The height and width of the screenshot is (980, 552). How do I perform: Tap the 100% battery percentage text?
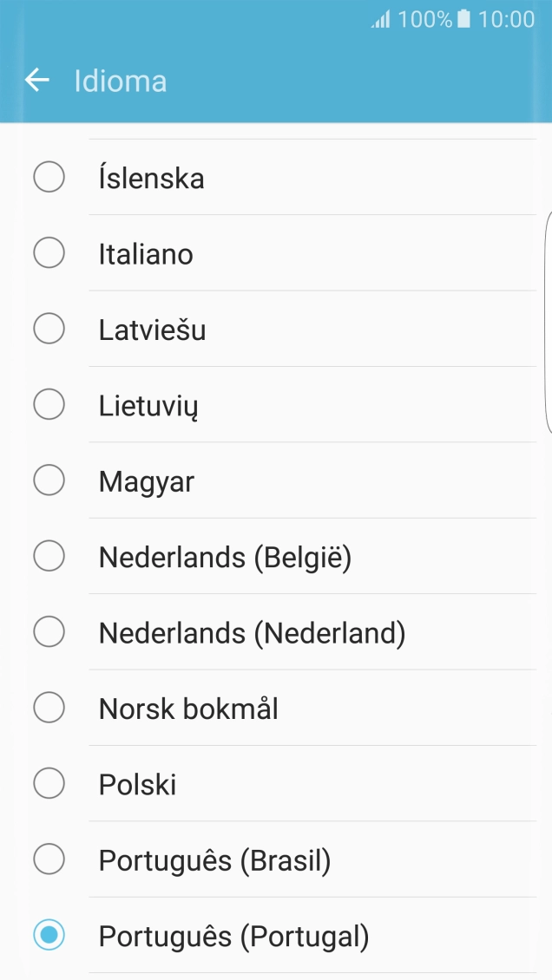click(424, 19)
